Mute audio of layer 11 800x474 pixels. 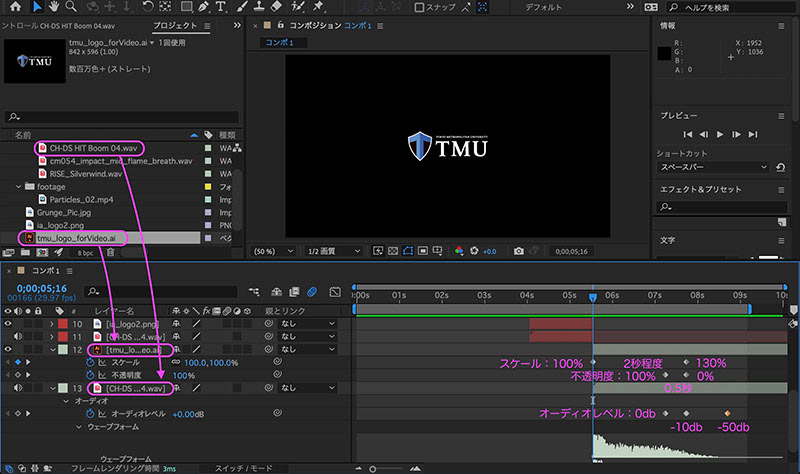tap(18, 336)
